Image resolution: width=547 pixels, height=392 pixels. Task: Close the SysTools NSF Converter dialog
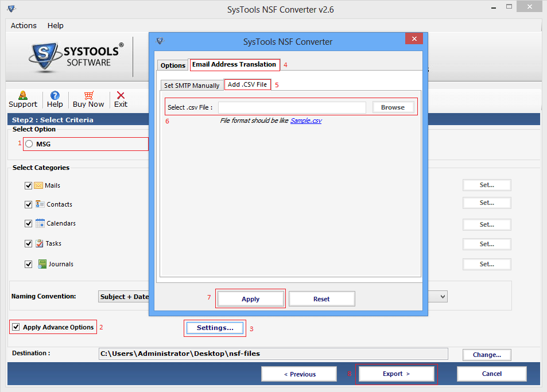(x=414, y=38)
